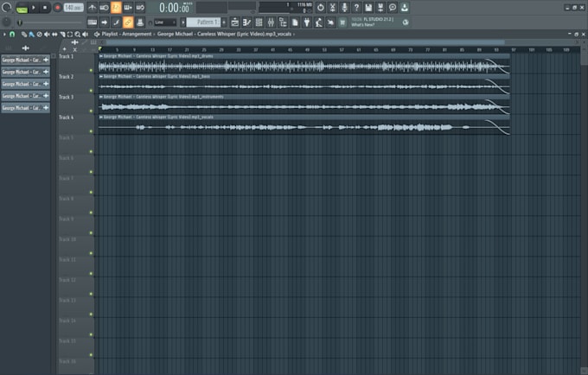Open the Mixer icon
The image size is (588, 375).
click(x=271, y=22)
